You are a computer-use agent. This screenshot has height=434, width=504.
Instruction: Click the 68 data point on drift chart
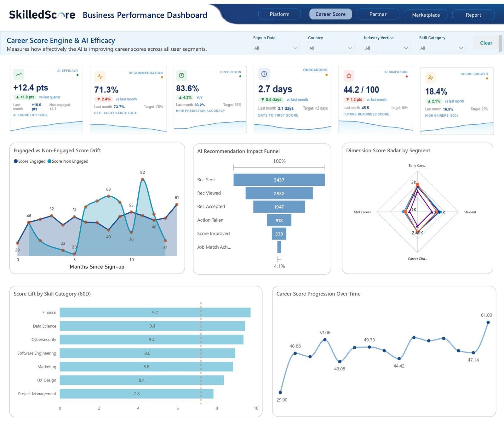click(108, 196)
